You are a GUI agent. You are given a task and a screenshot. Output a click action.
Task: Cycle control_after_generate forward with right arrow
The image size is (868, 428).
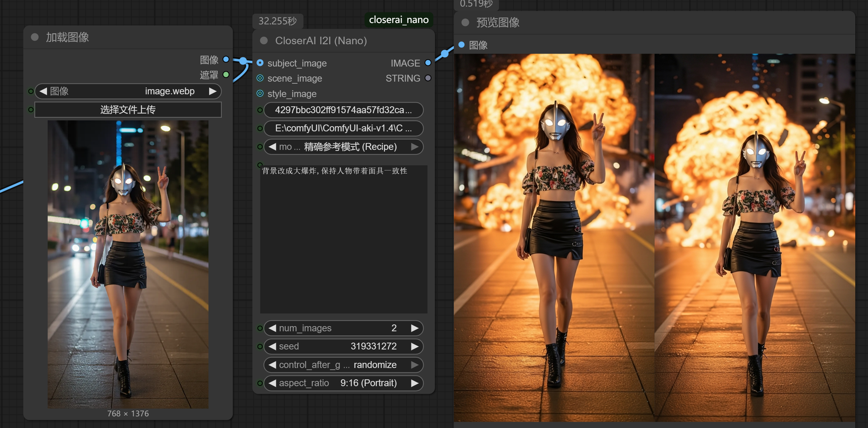coord(415,365)
